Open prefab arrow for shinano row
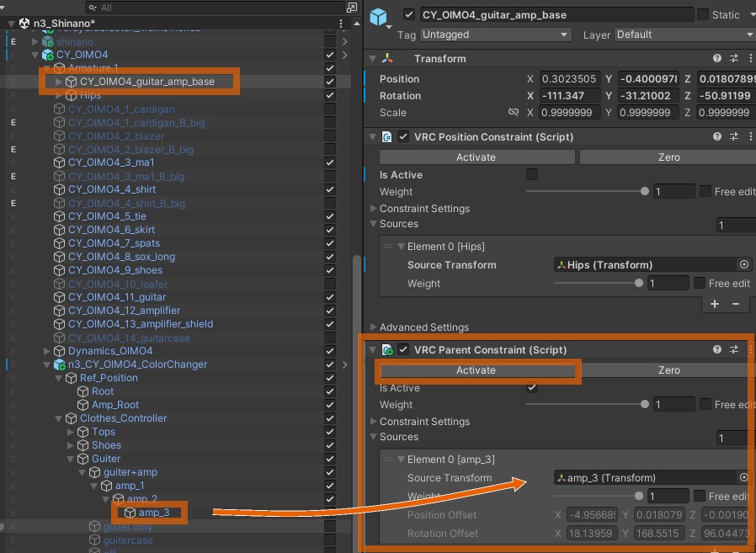 (x=344, y=42)
